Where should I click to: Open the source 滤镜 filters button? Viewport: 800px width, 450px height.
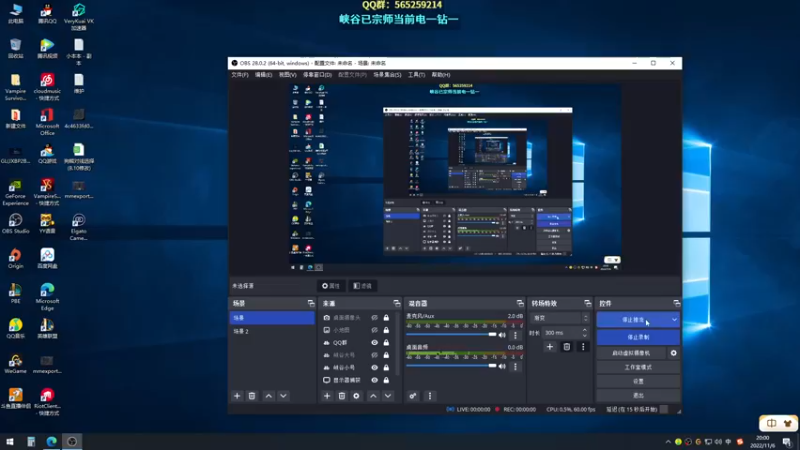tap(362, 286)
